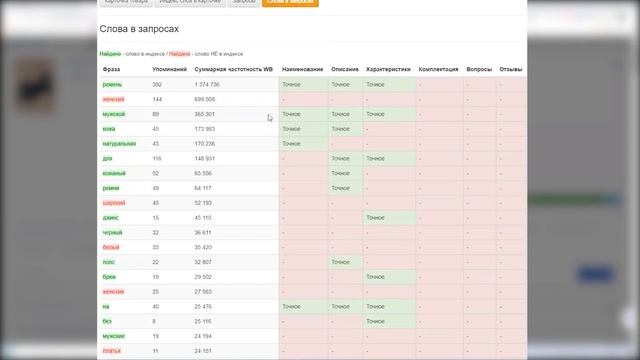Select the red word платья
Screen dimensions: 640x360
tap(112, 351)
